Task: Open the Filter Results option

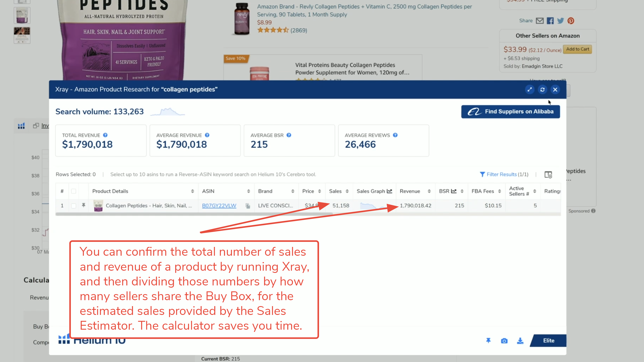Action: point(504,174)
